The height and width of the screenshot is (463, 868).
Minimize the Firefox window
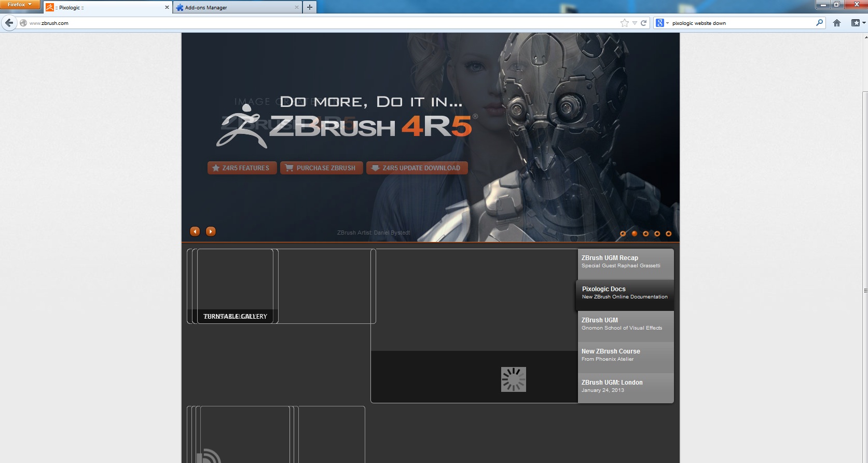[823, 5]
